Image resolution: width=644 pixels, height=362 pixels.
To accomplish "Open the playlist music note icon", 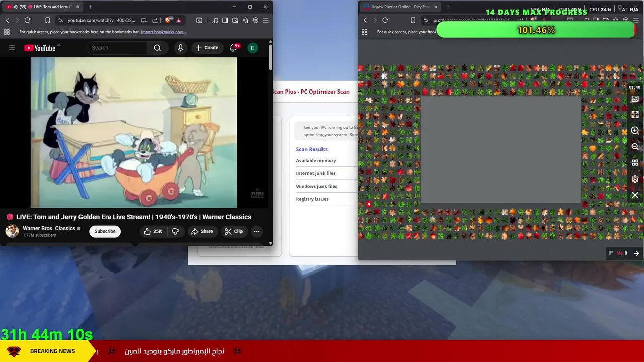I will pos(215,20).
